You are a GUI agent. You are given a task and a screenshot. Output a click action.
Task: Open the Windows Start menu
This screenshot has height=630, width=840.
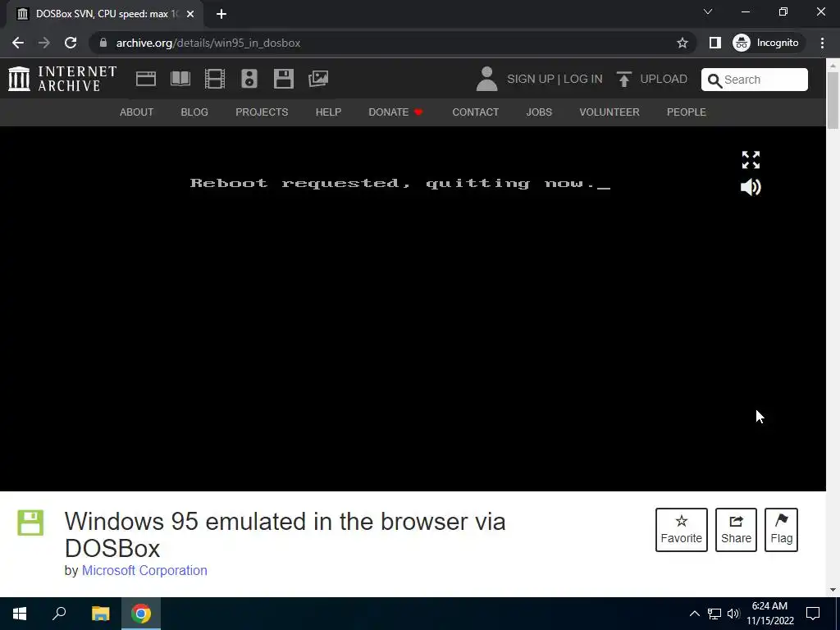[x=20, y=614]
